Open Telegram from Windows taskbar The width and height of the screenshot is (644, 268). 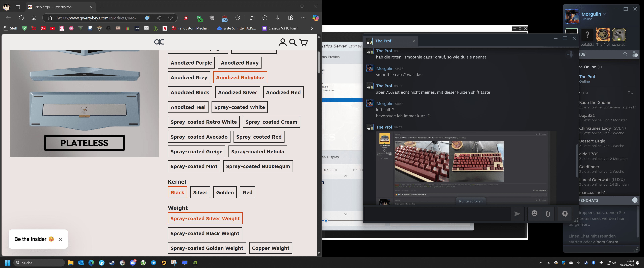point(153,263)
